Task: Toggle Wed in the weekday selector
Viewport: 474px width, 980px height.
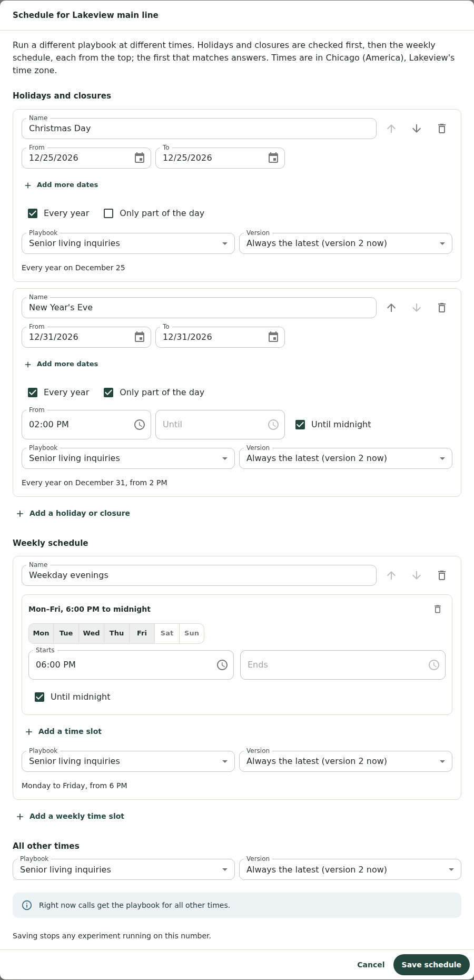Action: pos(91,633)
